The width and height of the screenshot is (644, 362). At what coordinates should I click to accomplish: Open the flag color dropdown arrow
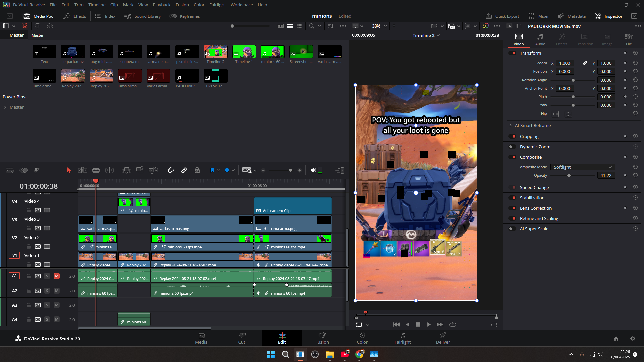click(x=218, y=170)
